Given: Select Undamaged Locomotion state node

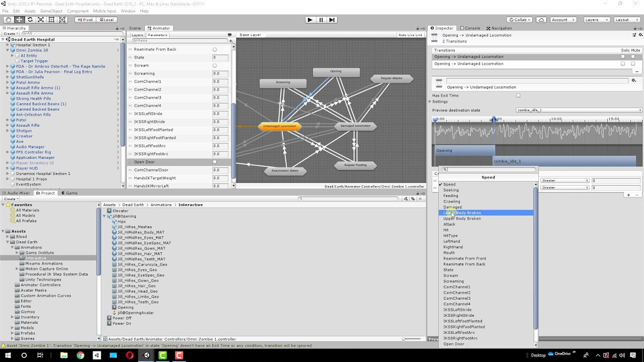Looking at the screenshot, I should (x=280, y=126).
